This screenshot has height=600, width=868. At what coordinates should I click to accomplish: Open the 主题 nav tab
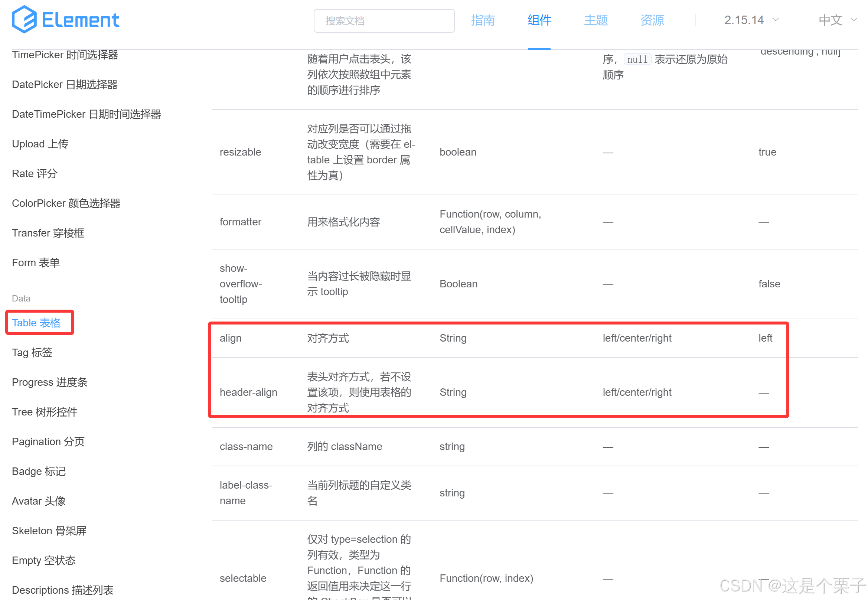(596, 20)
